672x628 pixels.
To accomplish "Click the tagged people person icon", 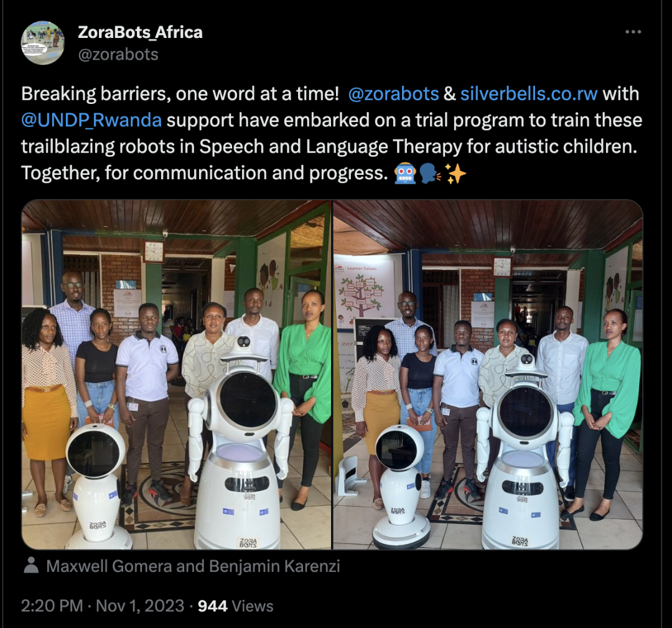I will 31,565.
